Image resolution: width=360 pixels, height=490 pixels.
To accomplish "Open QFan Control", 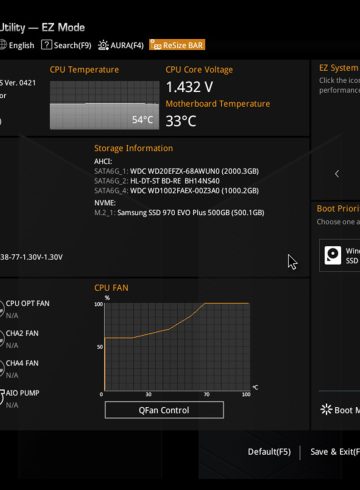I will pyautogui.click(x=164, y=410).
